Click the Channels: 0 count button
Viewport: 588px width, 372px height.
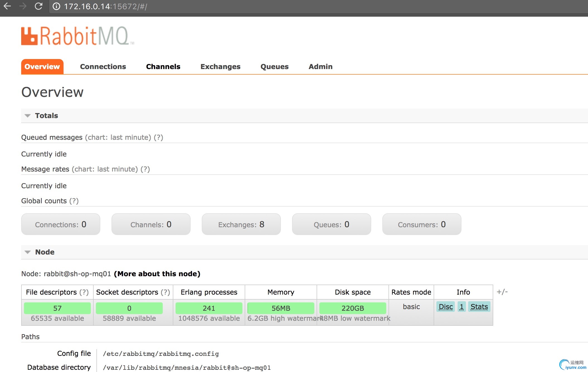pyautogui.click(x=151, y=224)
